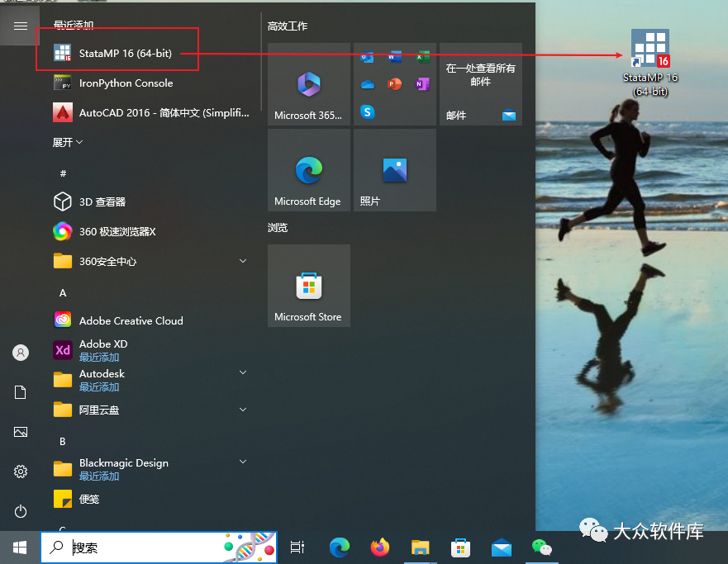
Task: Open AutoCAD 2016 Simplified Chinese entry
Action: point(151,112)
